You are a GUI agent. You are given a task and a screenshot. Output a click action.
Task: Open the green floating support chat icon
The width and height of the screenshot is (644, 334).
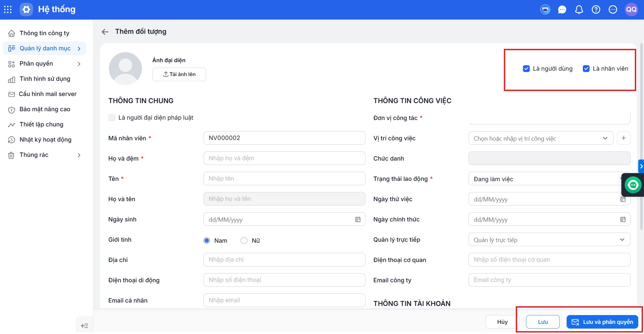click(633, 185)
